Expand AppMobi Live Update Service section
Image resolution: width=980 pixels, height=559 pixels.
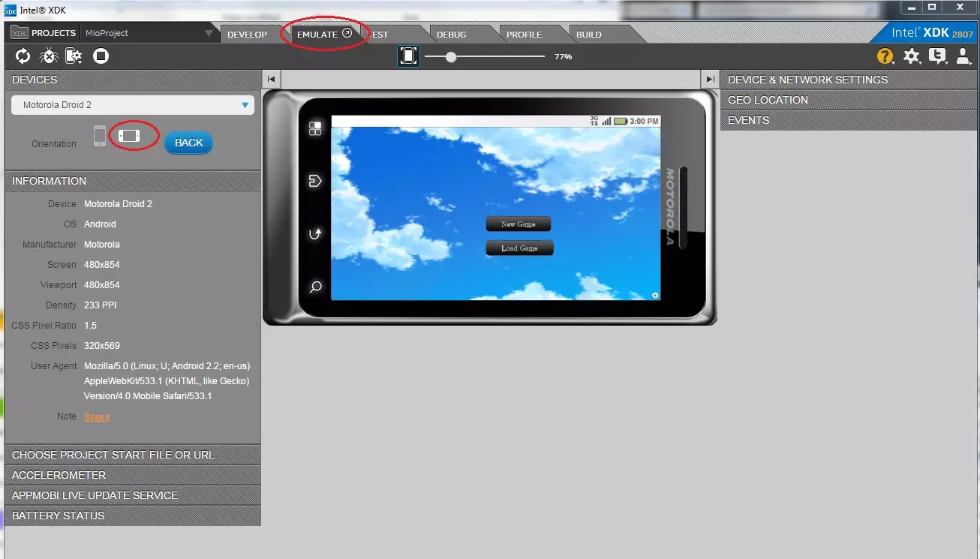pos(133,495)
